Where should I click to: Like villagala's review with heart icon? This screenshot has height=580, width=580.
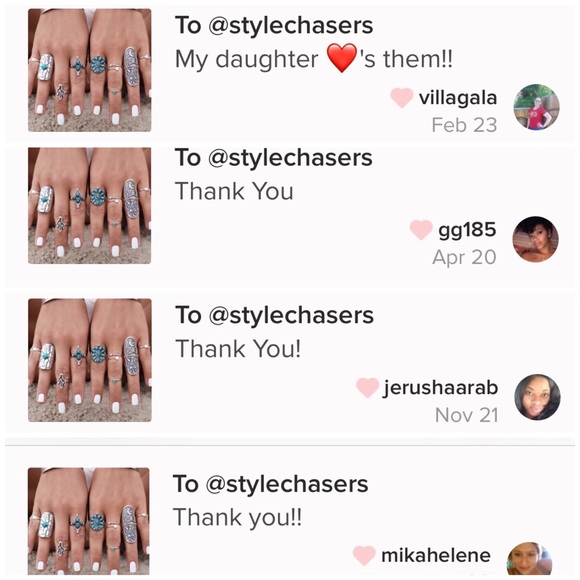pos(402,98)
